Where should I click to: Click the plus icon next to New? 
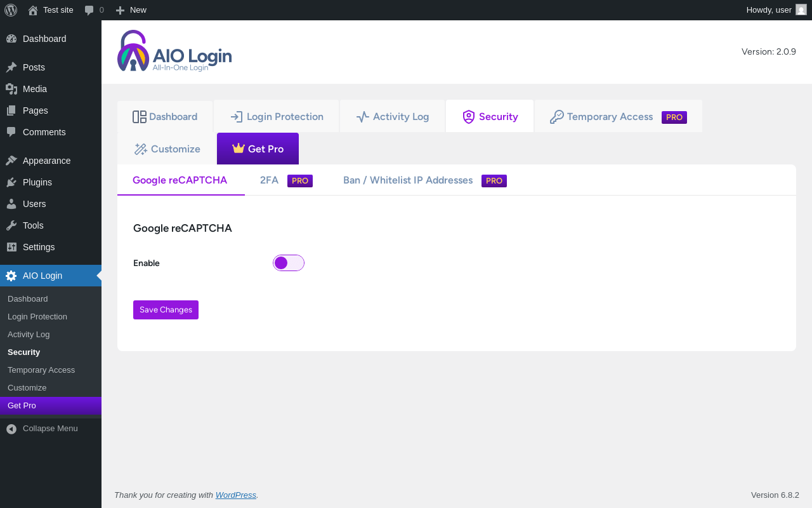coord(120,10)
